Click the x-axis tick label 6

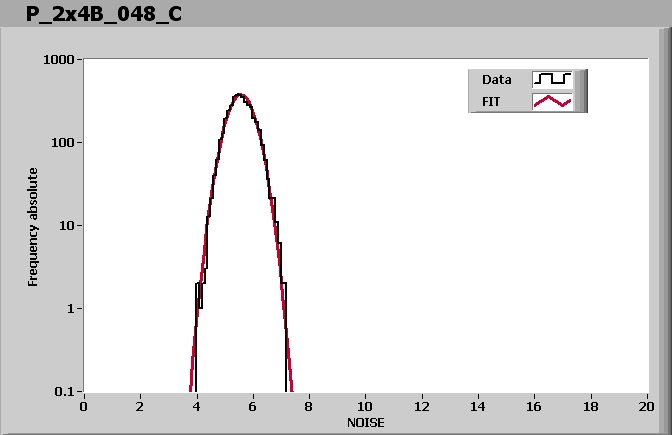point(254,406)
